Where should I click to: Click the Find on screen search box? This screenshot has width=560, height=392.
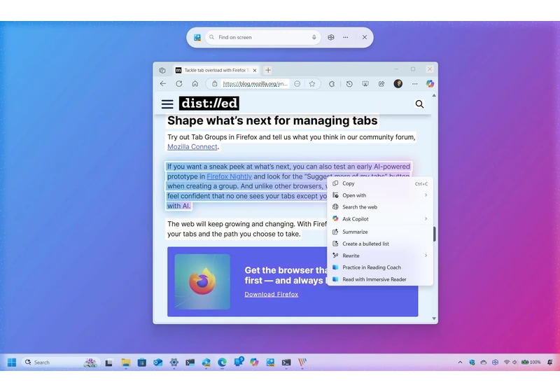coord(263,38)
